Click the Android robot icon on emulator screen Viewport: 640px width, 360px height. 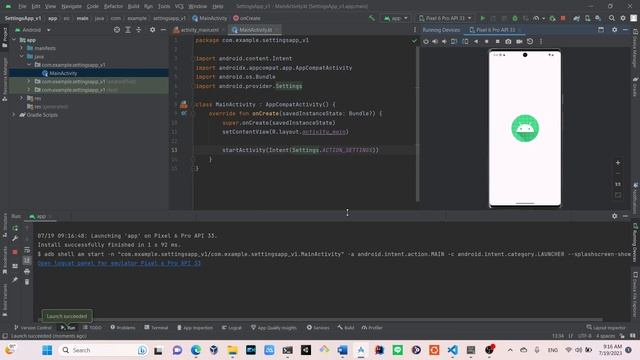coord(525,128)
